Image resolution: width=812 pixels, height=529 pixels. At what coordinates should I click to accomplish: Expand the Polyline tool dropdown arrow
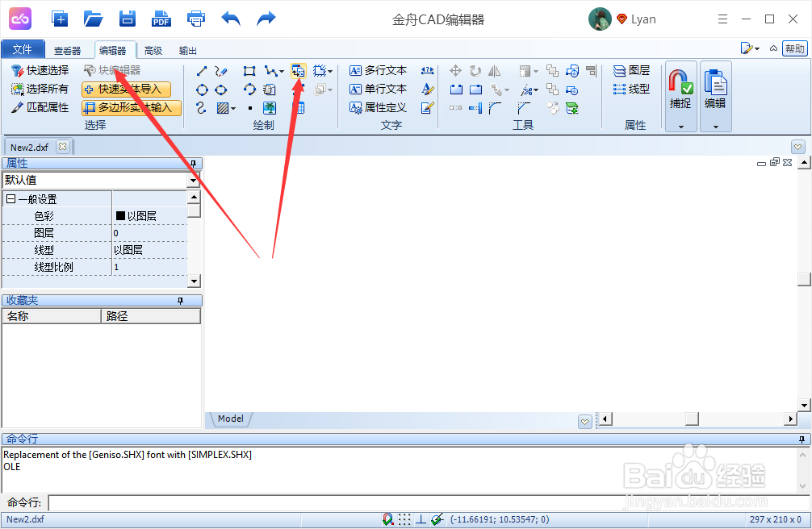[282, 72]
